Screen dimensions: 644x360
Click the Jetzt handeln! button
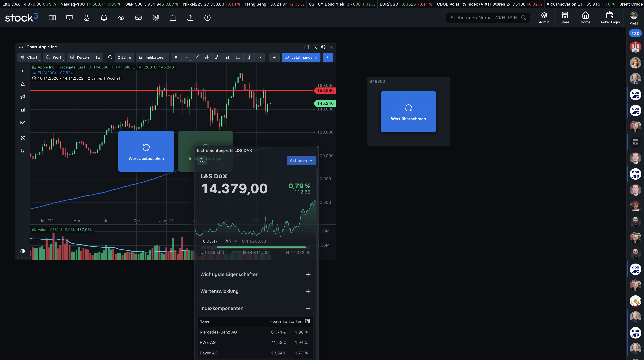coord(301,57)
